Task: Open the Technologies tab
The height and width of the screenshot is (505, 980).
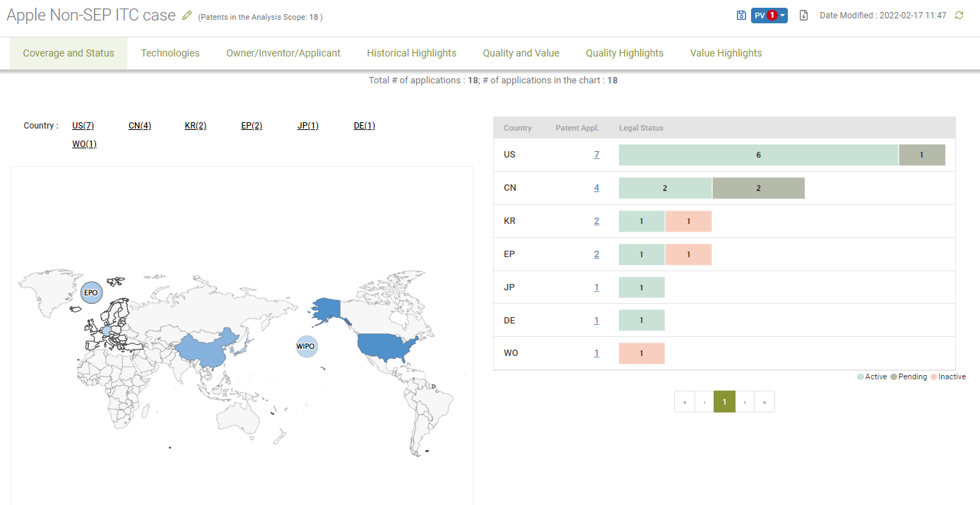Action: click(x=170, y=53)
